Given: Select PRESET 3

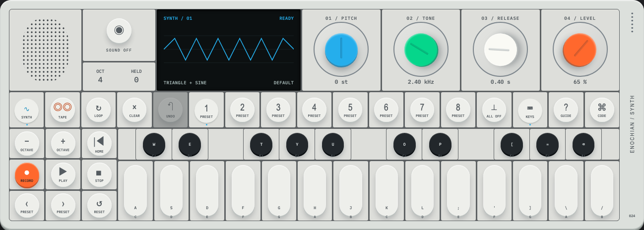Looking at the screenshot, I should point(278,110).
